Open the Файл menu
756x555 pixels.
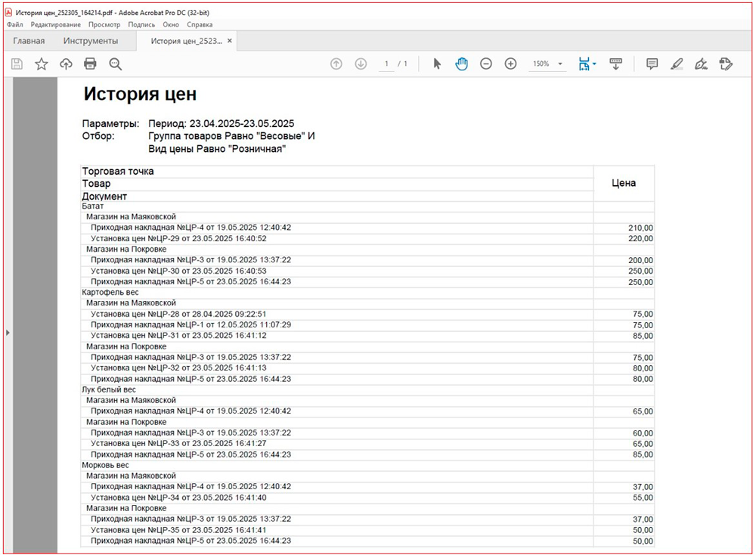tap(14, 24)
